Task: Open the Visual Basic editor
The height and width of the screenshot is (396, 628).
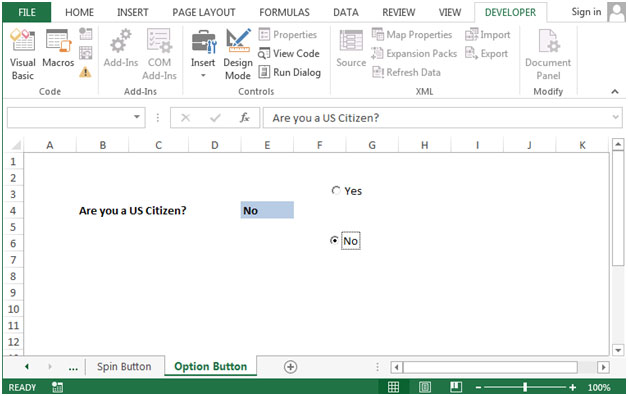Action: pos(22,54)
